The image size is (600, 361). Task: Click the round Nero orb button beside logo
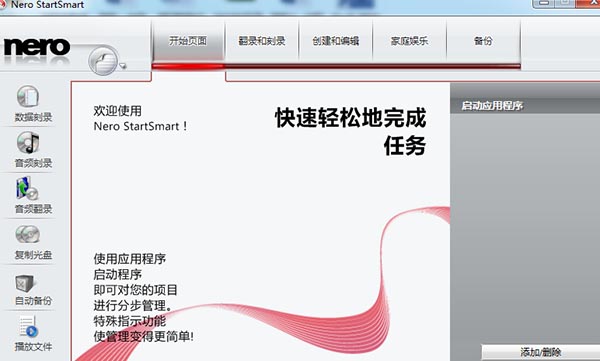[x=103, y=60]
